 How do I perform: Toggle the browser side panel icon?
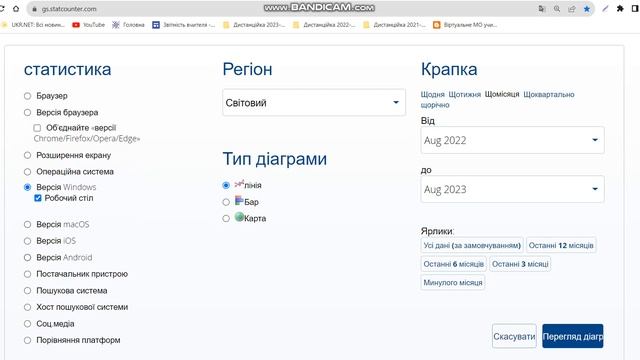(x=635, y=9)
